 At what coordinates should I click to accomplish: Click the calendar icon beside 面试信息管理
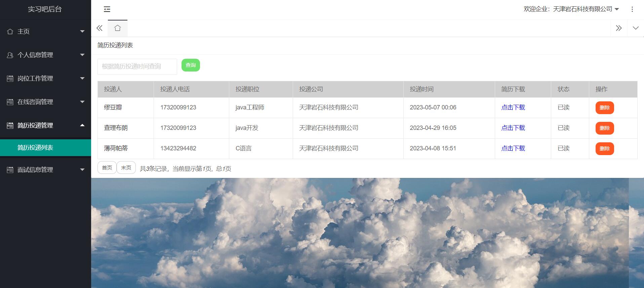click(x=10, y=170)
